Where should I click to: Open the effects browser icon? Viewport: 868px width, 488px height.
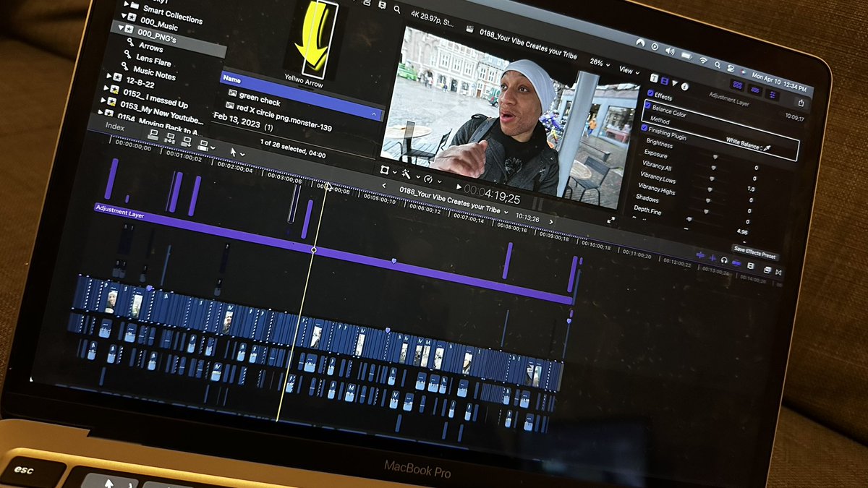tap(767, 270)
